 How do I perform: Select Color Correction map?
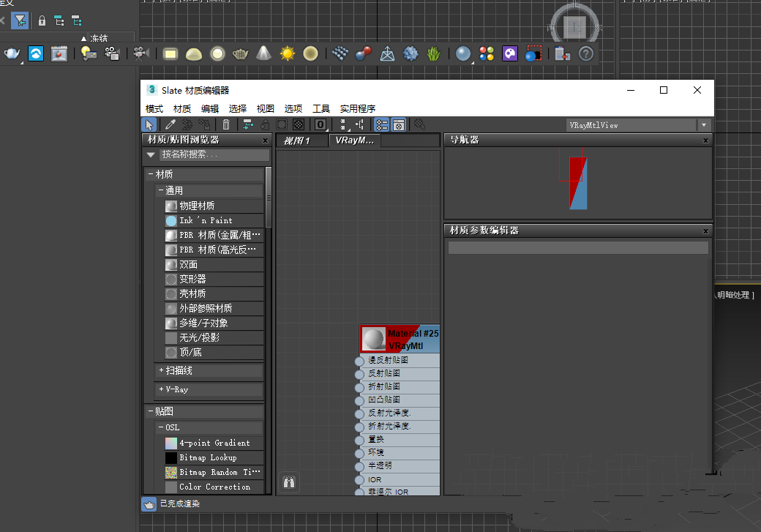[214, 487]
